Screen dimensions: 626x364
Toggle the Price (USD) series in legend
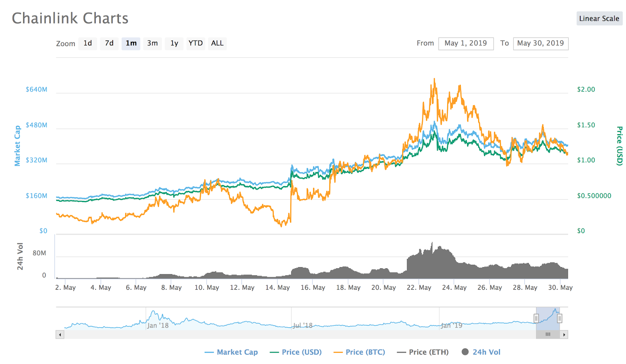[296, 352]
